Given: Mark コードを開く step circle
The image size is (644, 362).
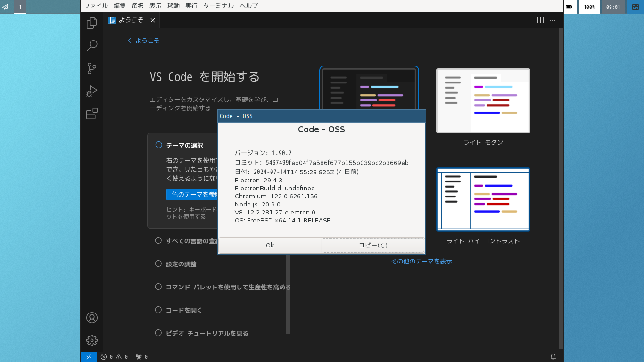Looking at the screenshot, I should click(158, 310).
